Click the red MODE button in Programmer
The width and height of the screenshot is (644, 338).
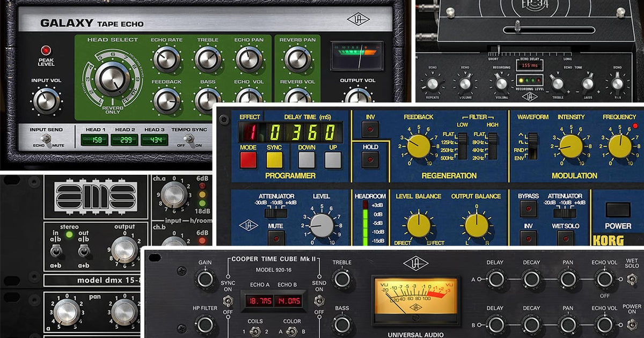(x=248, y=160)
